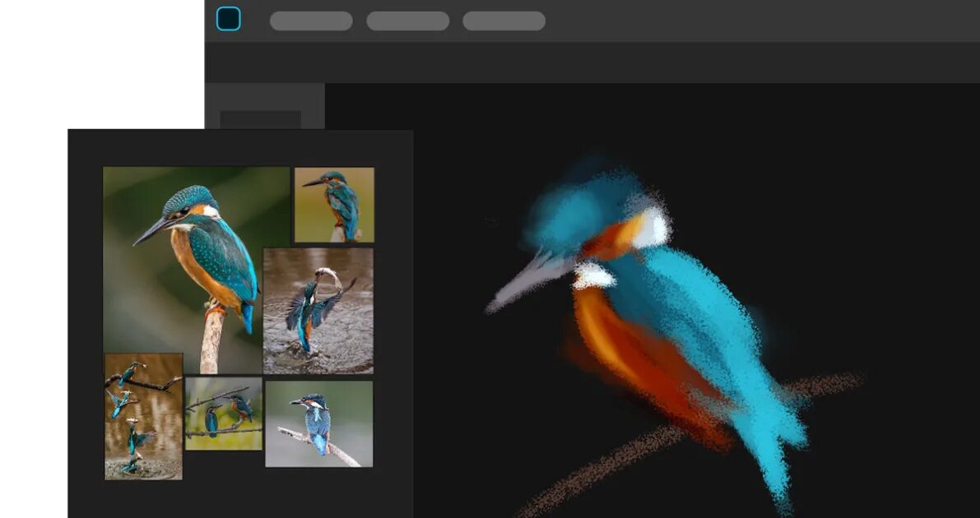Open the last gray menu pill
This screenshot has width=980, height=518.
pyautogui.click(x=504, y=21)
